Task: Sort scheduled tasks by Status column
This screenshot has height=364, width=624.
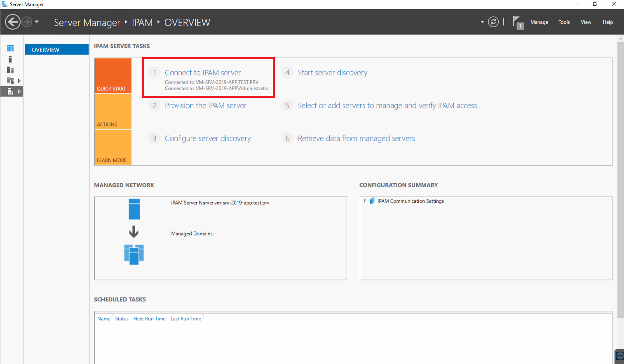Action: click(122, 319)
